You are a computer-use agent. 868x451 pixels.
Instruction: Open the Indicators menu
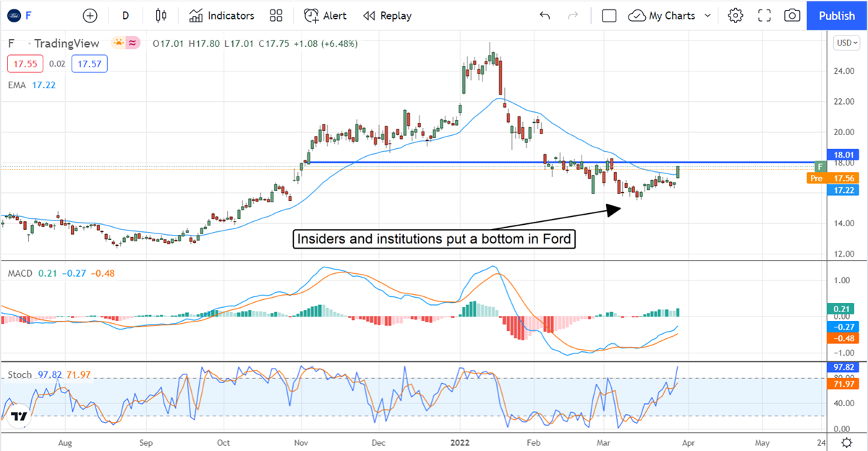221,15
